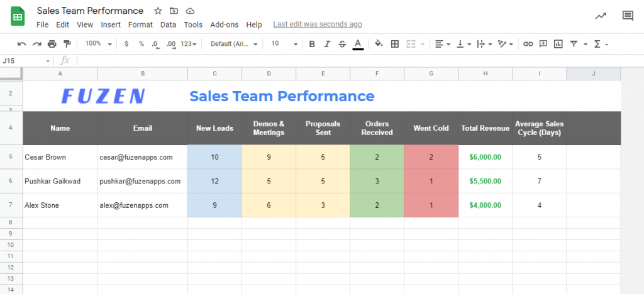Open the Format menu

coord(140,24)
